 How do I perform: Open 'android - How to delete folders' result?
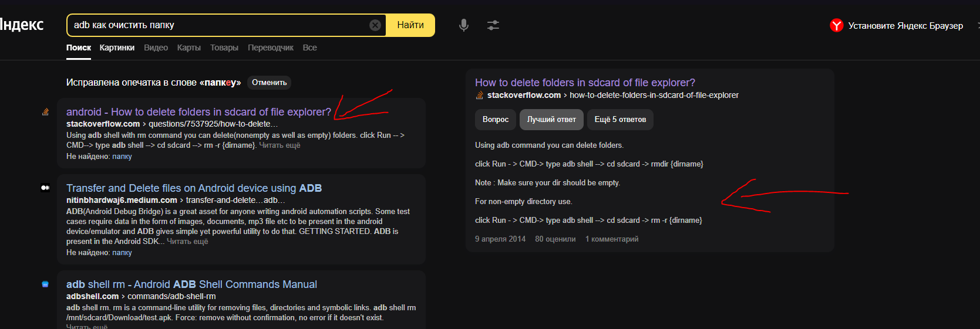[x=198, y=112]
